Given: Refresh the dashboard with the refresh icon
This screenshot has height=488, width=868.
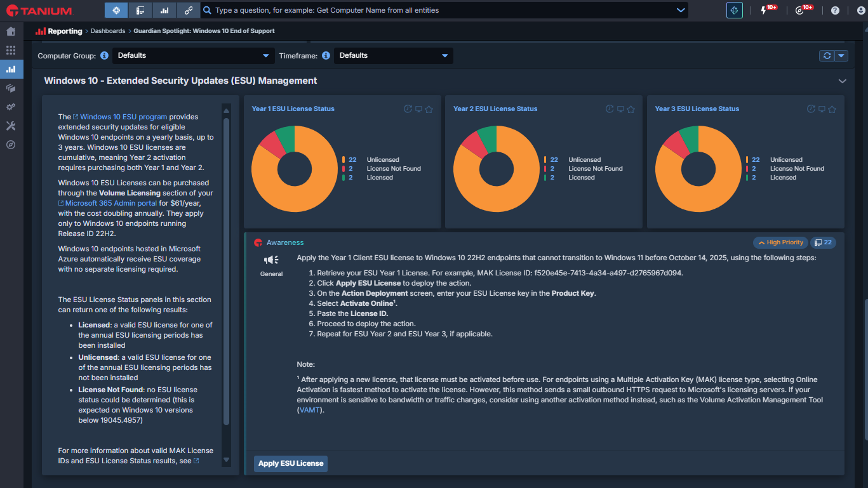Looking at the screenshot, I should point(827,56).
